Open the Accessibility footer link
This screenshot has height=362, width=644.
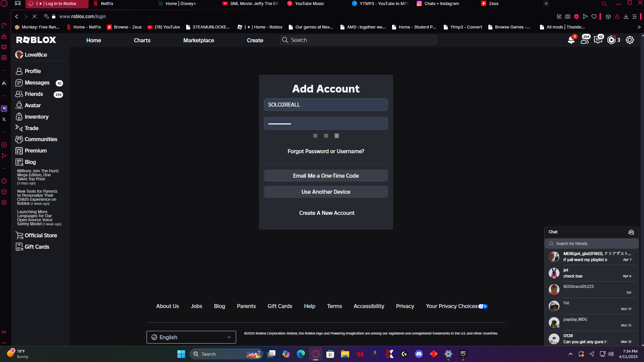click(x=369, y=306)
